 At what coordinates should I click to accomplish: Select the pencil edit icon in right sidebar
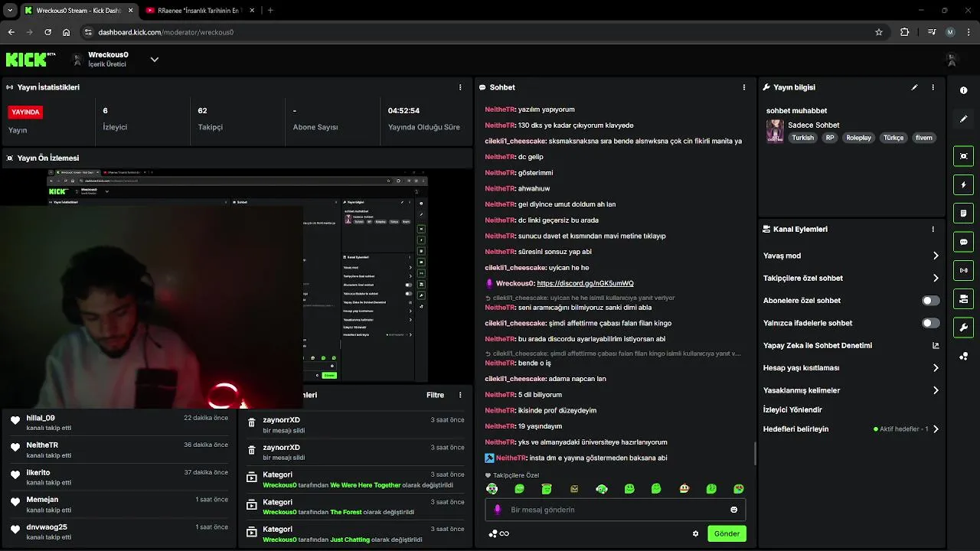(x=963, y=119)
